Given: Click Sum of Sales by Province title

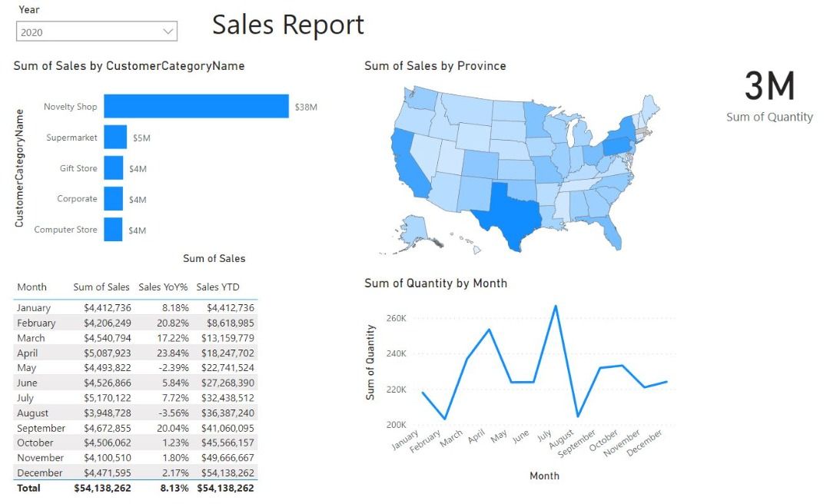Looking at the screenshot, I should [435, 65].
